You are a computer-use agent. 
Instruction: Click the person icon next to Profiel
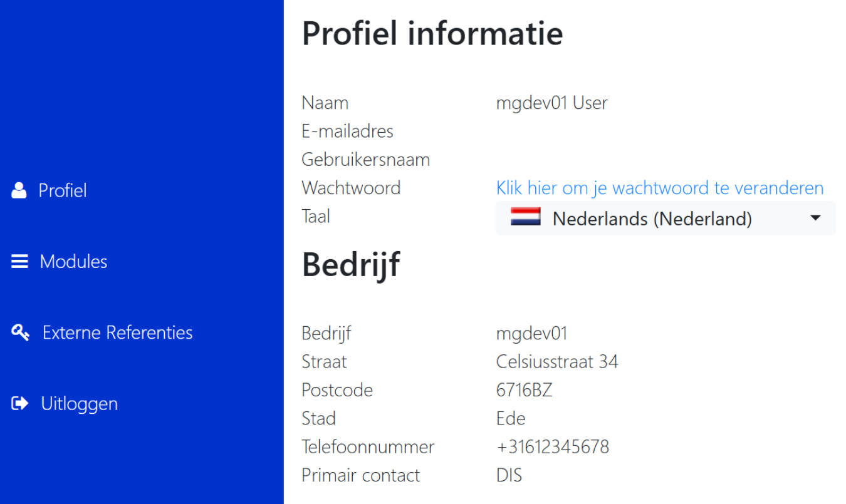[x=19, y=190]
